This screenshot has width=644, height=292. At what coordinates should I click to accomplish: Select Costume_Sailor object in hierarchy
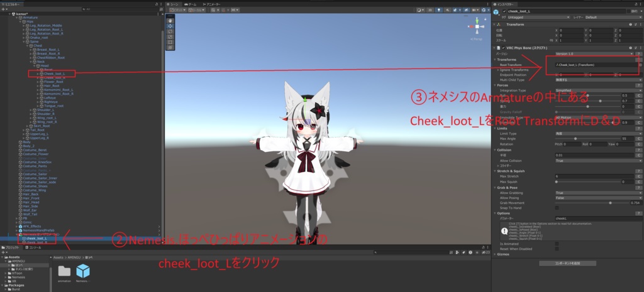pyautogui.click(x=35, y=175)
